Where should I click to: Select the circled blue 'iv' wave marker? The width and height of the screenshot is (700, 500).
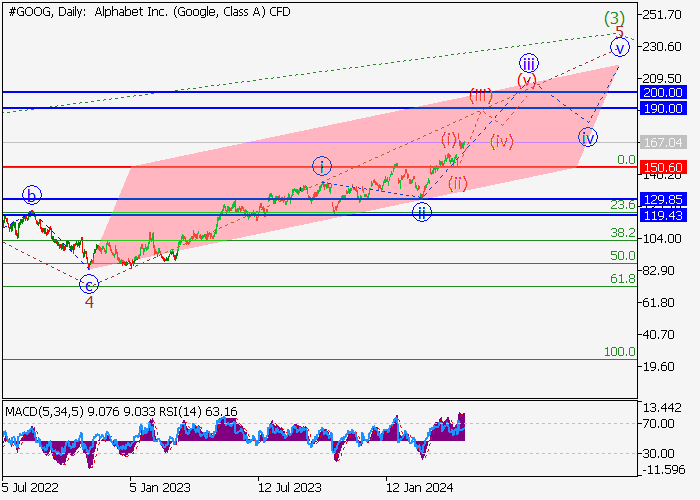[x=588, y=138]
